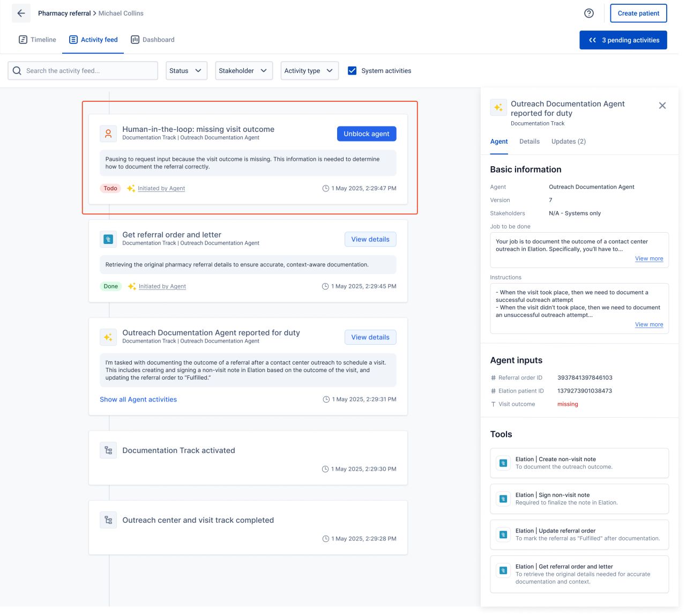Select the Activity feed tab
Viewport: 686px width, 616px height.
point(93,40)
